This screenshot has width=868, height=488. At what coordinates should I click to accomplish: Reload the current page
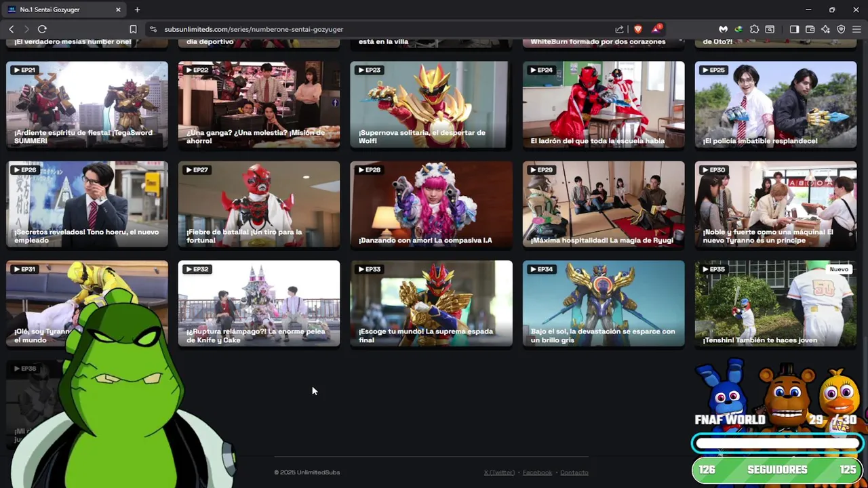[42, 29]
